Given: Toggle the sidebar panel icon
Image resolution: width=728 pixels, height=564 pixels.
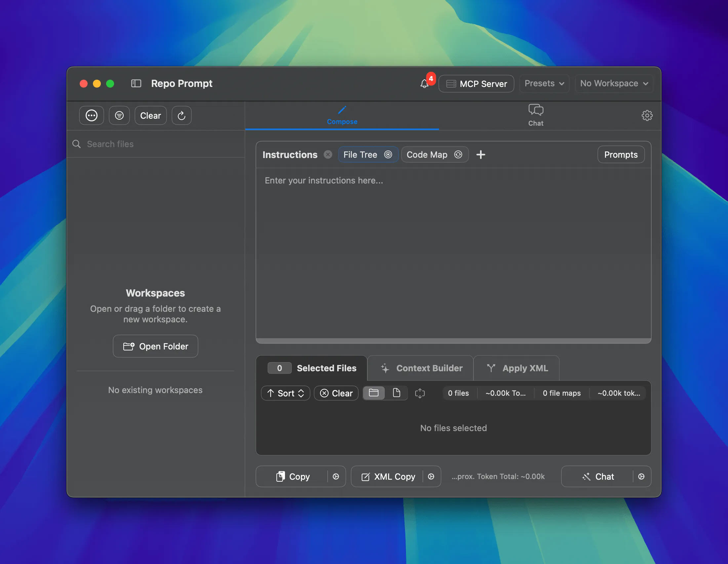Looking at the screenshot, I should point(136,83).
